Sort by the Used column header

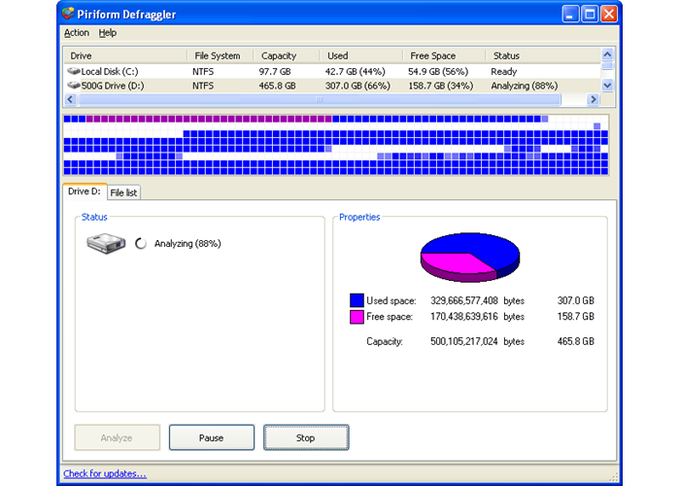pyautogui.click(x=361, y=56)
